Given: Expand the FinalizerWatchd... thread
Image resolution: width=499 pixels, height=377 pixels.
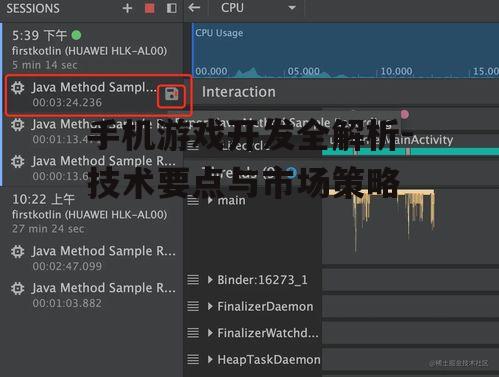Looking at the screenshot, I should coord(210,333).
